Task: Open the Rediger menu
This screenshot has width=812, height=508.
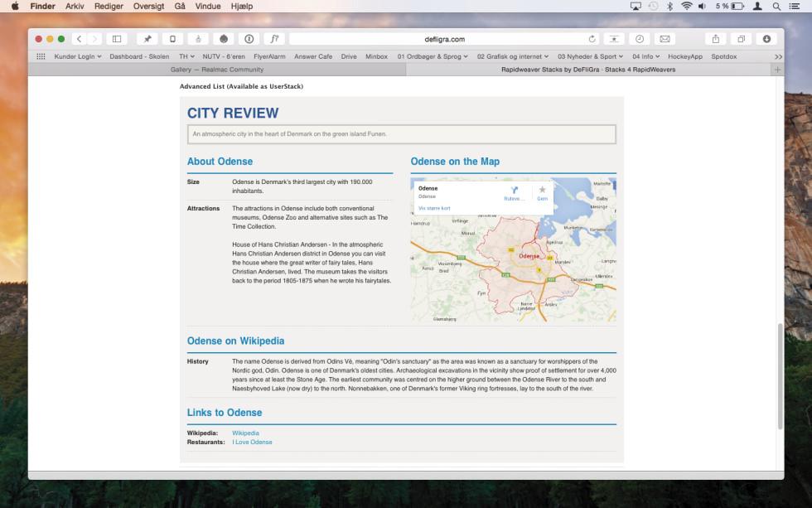Action: point(109,6)
